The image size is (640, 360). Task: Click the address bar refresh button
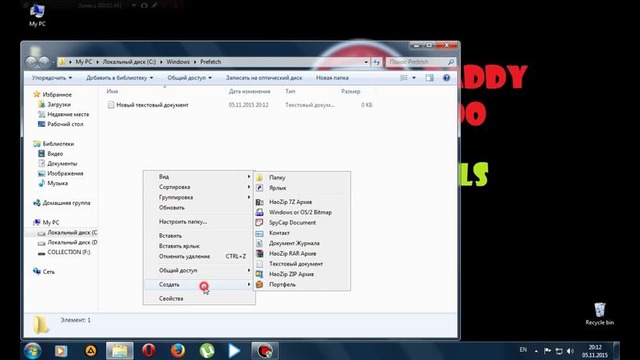point(376,62)
